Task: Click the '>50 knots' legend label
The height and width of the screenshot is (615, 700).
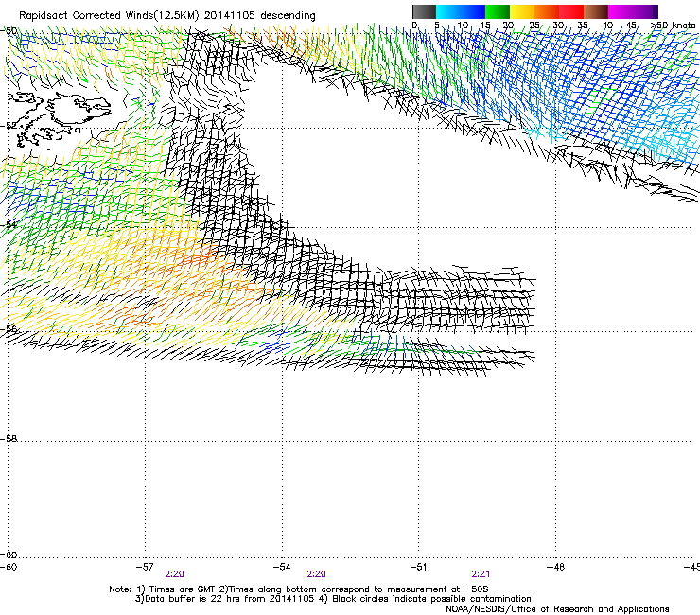Action: coord(674,26)
